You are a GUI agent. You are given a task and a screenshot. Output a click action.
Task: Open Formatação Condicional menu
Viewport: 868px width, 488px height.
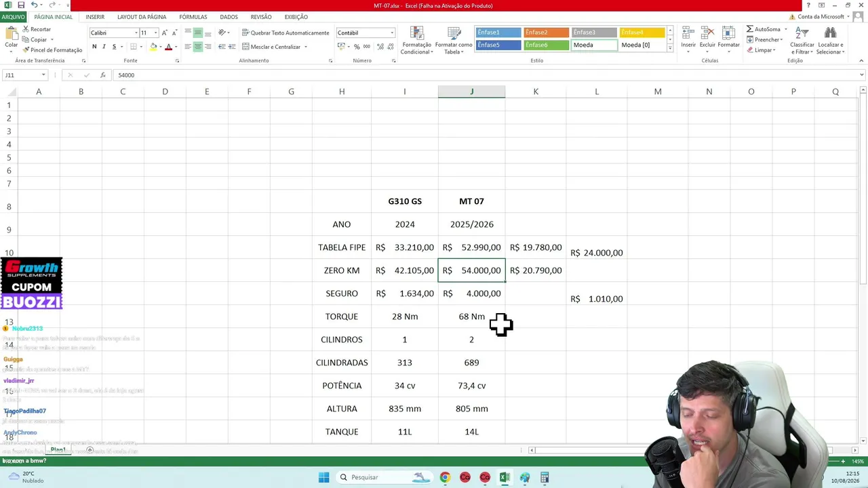[416, 41]
